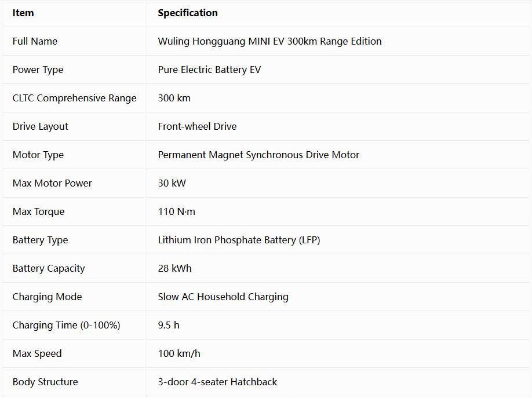Click the Item column header
This screenshot has width=532, height=398.
tap(23, 13)
